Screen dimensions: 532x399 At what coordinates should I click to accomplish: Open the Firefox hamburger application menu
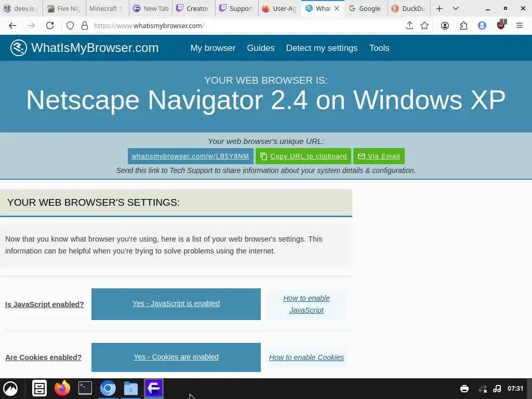[x=519, y=25]
